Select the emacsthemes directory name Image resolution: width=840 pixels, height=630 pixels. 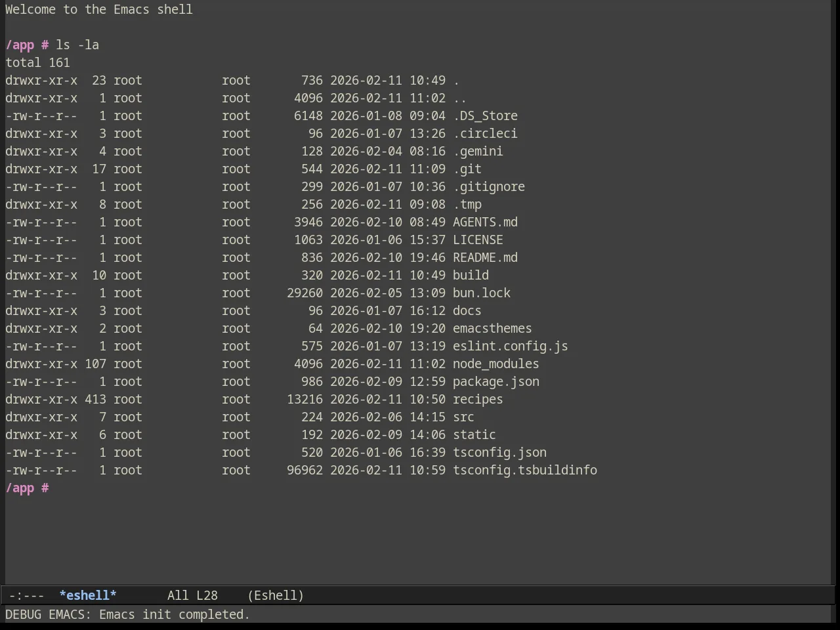click(492, 329)
